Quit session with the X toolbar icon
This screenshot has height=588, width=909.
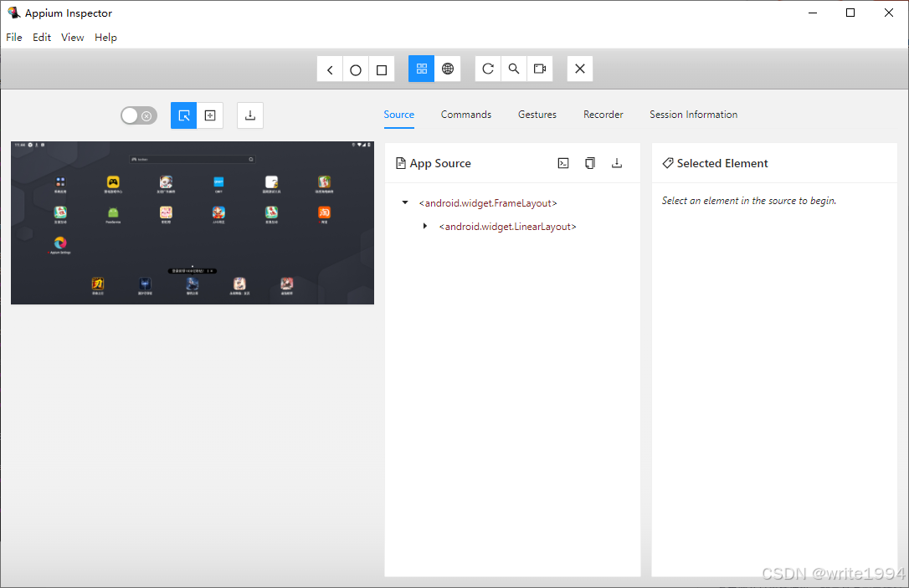point(580,69)
